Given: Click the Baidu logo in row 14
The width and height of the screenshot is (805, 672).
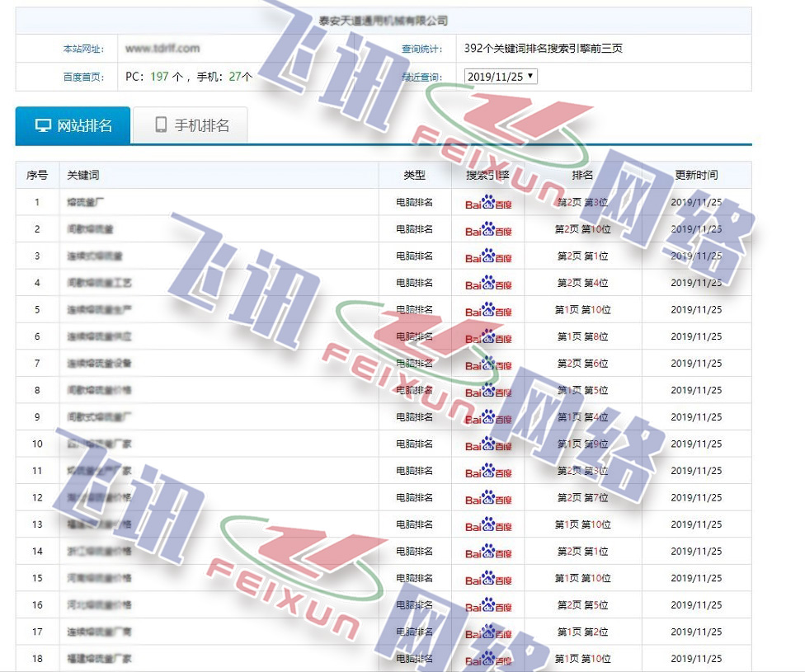Looking at the screenshot, I should [488, 552].
